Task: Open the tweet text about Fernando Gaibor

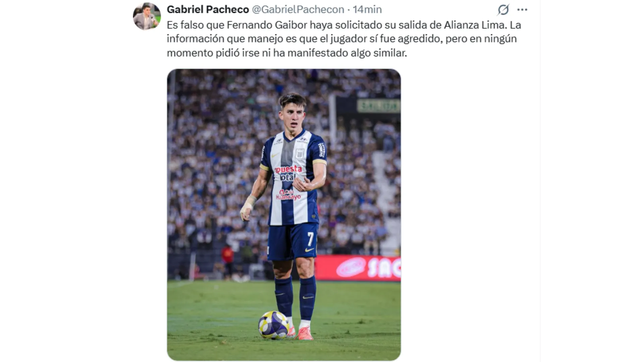Action: (344, 39)
